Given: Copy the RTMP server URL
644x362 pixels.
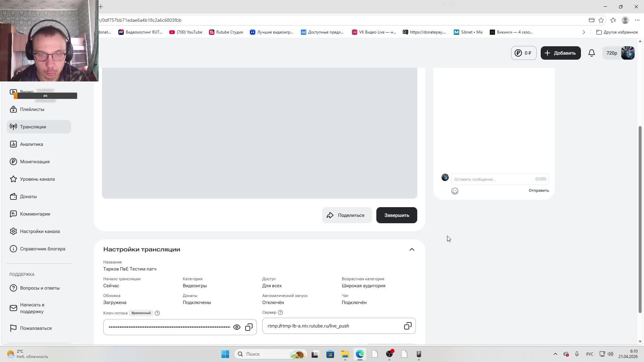Looking at the screenshot, I should tap(408, 326).
